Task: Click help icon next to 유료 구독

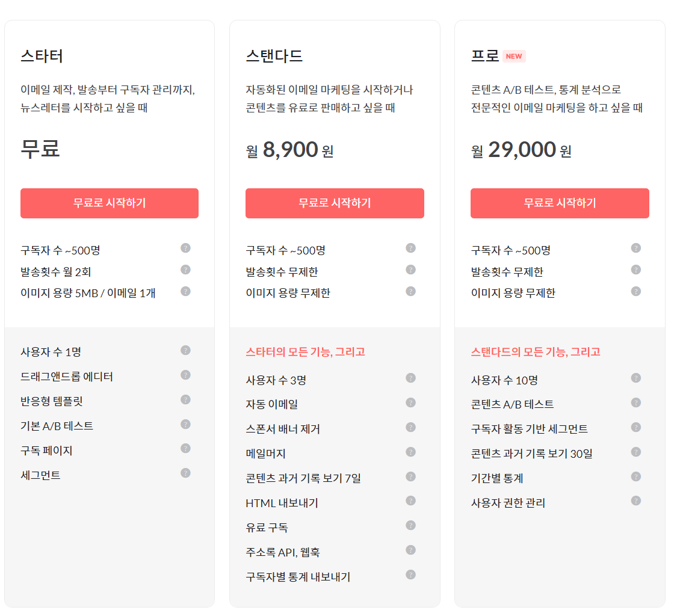Action: [x=410, y=526]
